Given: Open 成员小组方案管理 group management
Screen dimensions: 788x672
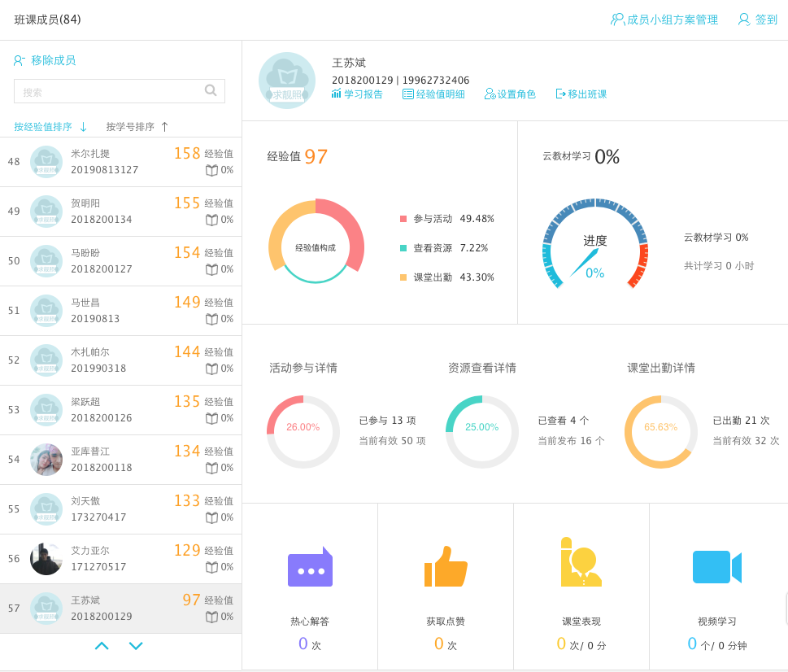Looking at the screenshot, I should click(x=664, y=20).
